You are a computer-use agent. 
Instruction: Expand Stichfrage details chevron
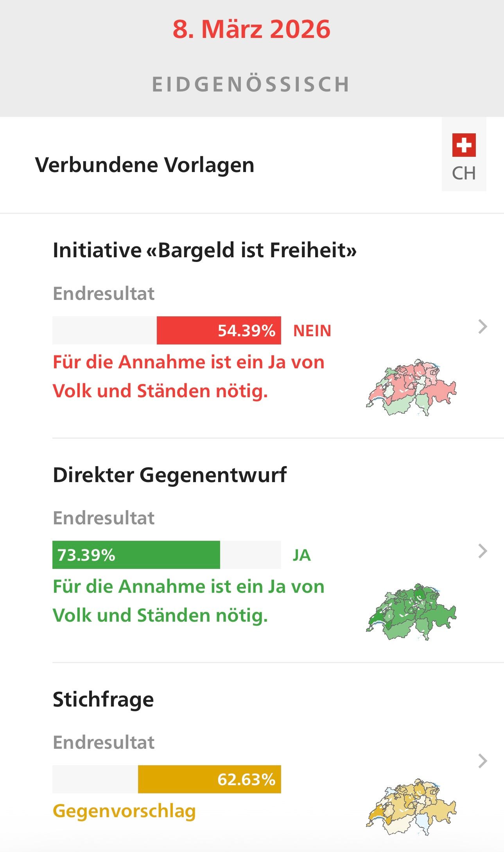(483, 761)
